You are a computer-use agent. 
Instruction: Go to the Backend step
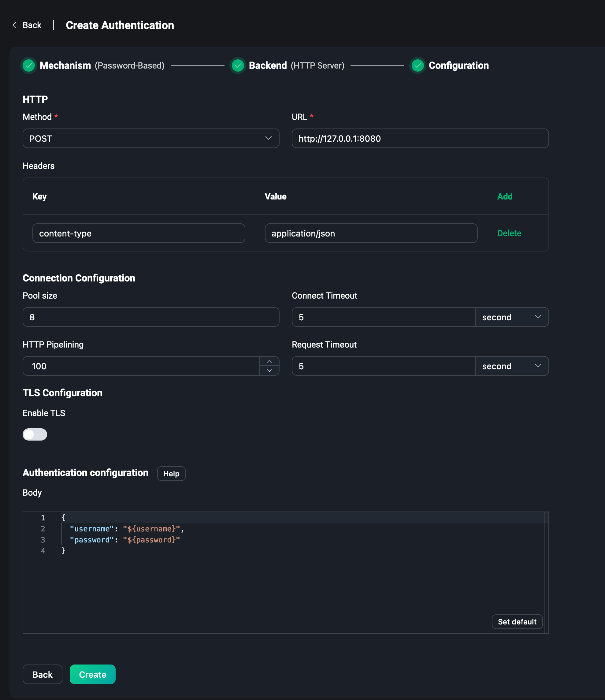(x=268, y=65)
